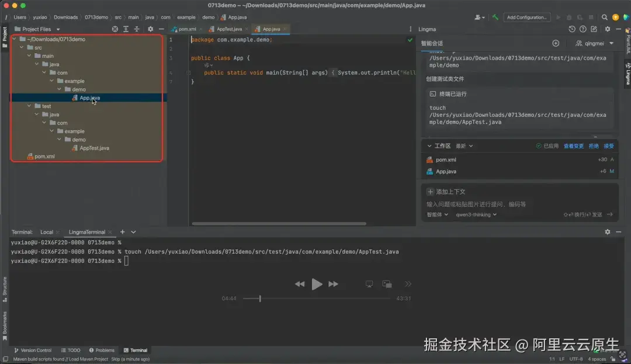Click the green checkmark inspection indicator in editor
Image resolution: width=631 pixels, height=364 pixels.
click(410, 40)
